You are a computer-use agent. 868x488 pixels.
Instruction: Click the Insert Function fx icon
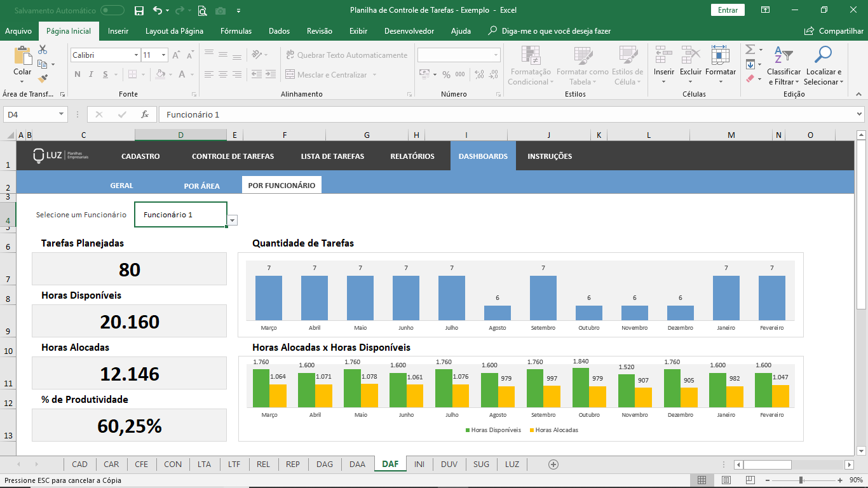(145, 114)
